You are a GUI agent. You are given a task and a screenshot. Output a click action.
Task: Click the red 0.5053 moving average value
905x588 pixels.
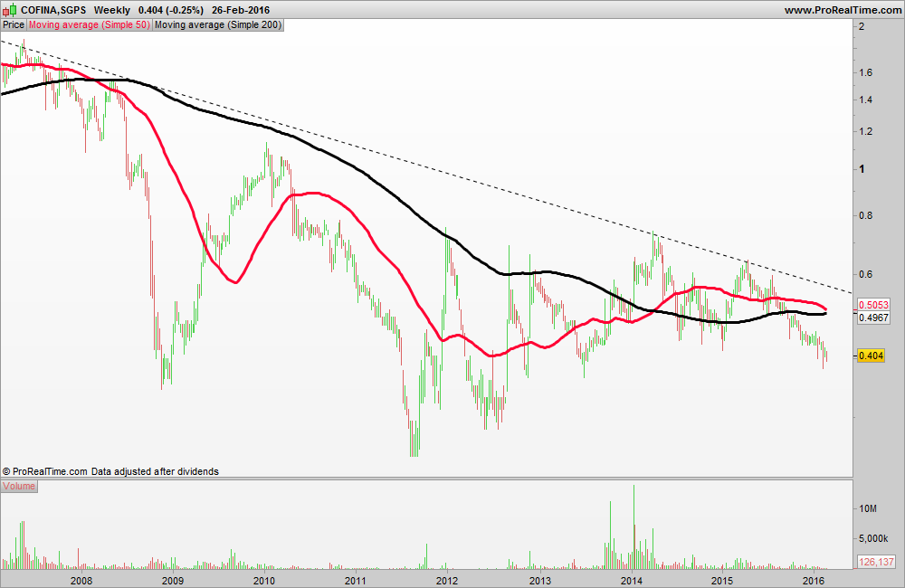click(x=873, y=305)
